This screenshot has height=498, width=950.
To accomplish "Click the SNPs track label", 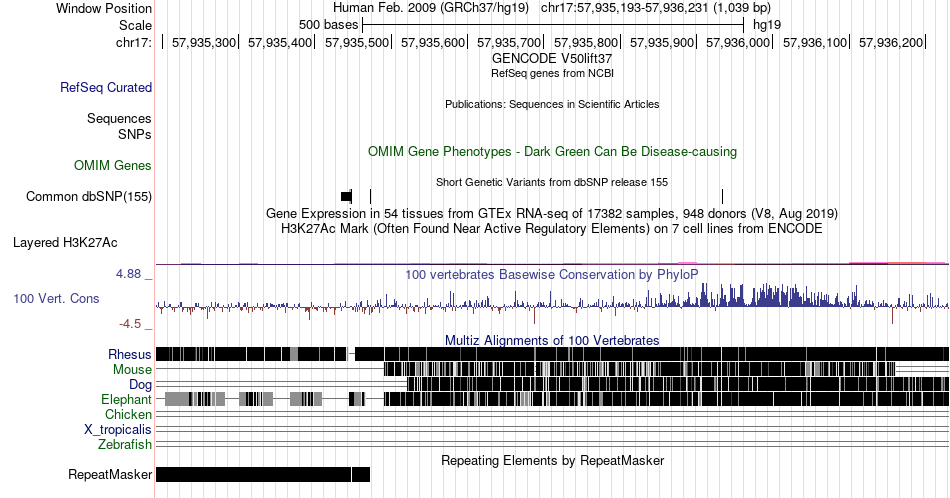I will pos(135,134).
